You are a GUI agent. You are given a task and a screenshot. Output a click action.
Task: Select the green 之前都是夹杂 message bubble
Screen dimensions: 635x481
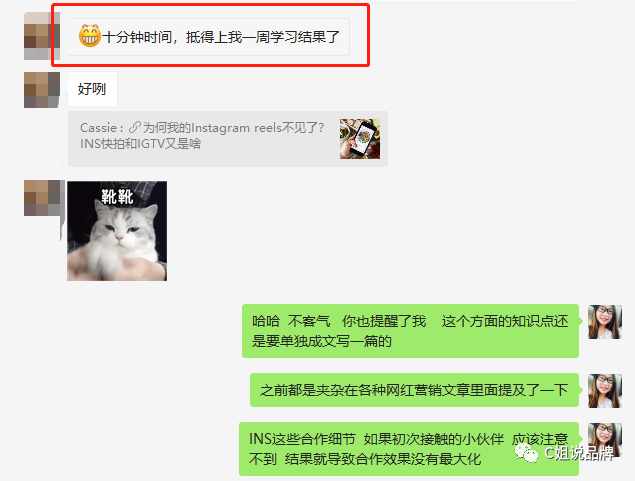pyautogui.click(x=414, y=390)
